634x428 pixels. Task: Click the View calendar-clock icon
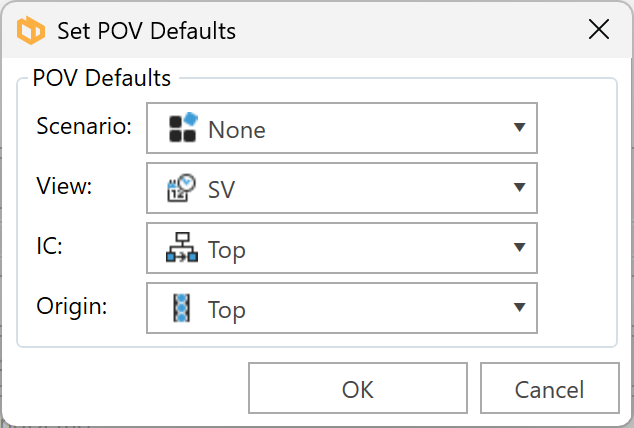182,188
